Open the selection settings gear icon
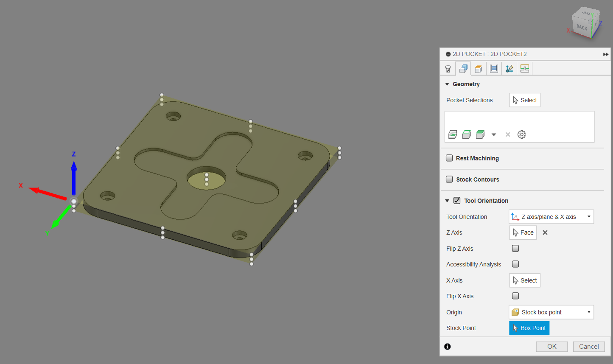613x364 pixels. [522, 134]
